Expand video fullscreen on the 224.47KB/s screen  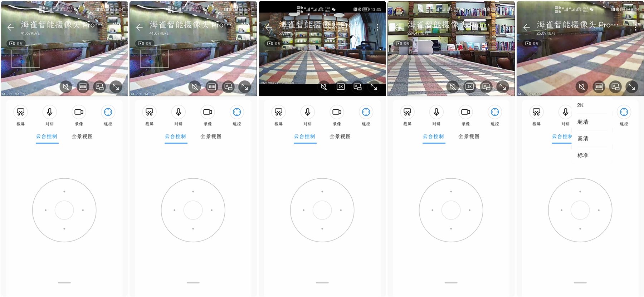[x=503, y=87]
